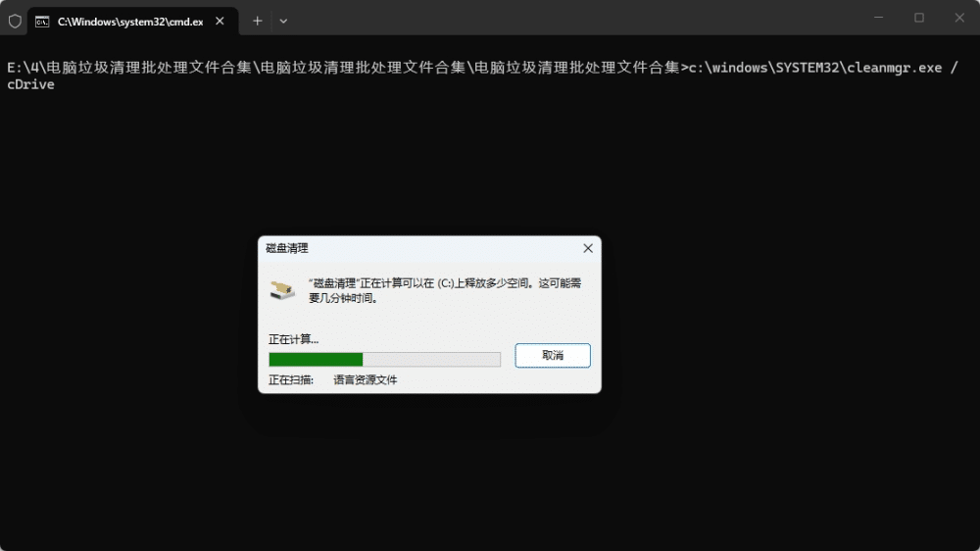This screenshot has width=980, height=551.
Task: Maximize the terminal window
Action: tap(919, 18)
